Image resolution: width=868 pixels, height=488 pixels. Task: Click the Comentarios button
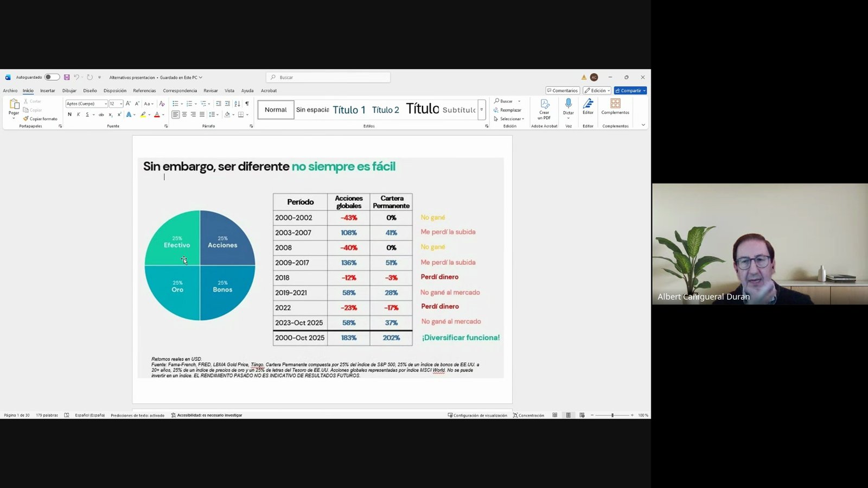coord(563,91)
